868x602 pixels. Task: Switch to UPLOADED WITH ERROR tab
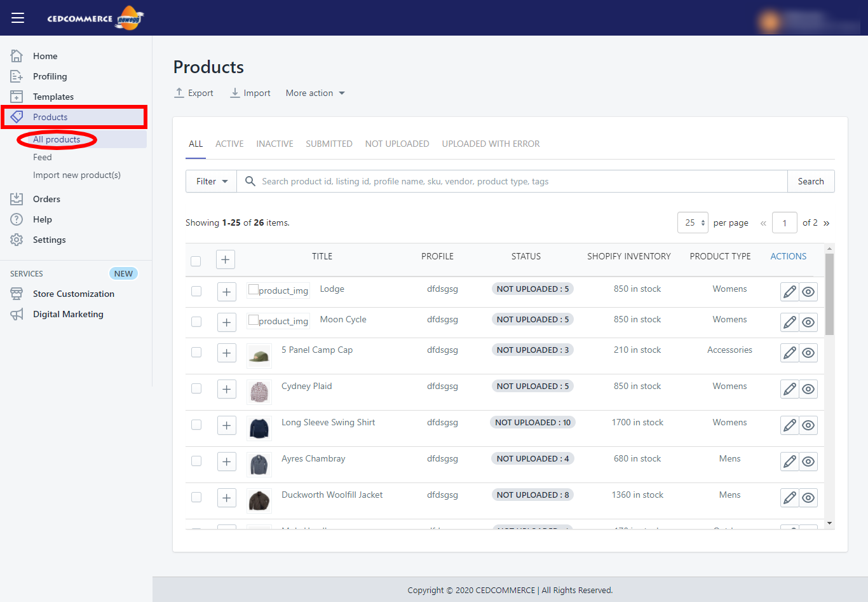pos(491,144)
